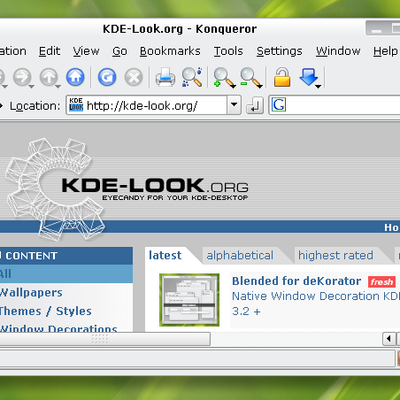Switch to the alphabetical tab
Viewport: 400px width, 400px height.
(240, 255)
